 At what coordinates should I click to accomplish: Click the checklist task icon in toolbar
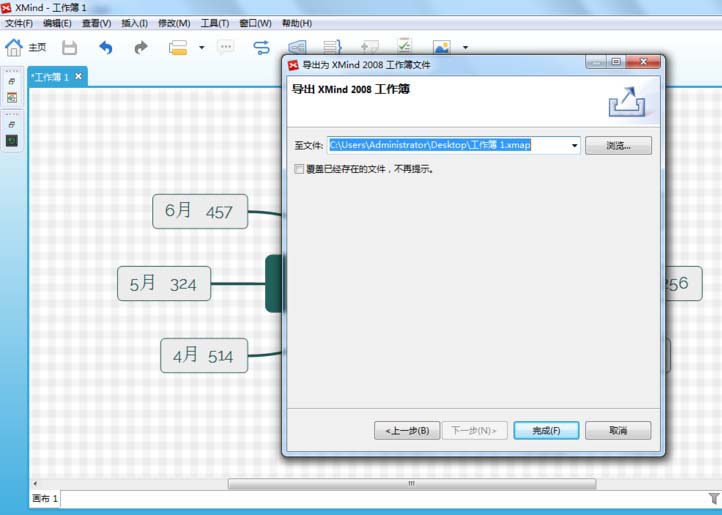404,46
